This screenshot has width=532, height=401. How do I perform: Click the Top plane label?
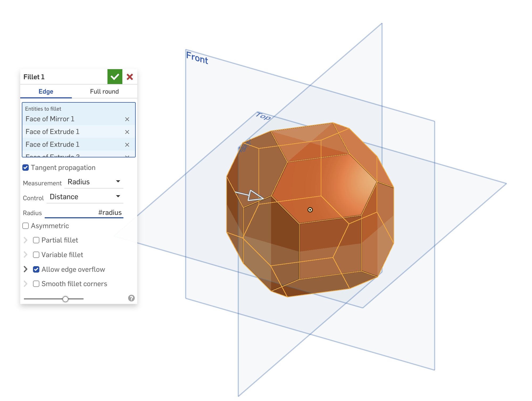tap(263, 116)
